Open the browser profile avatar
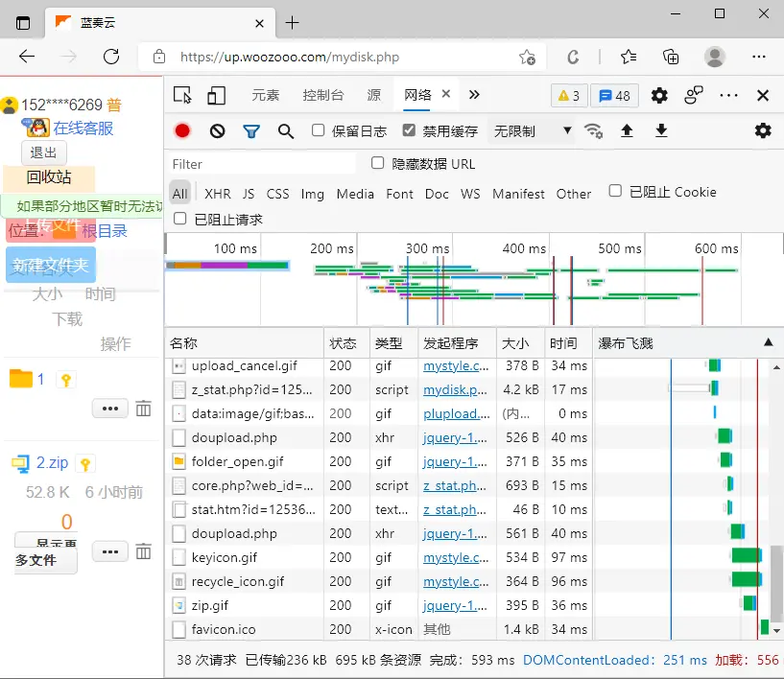Image resolution: width=784 pixels, height=679 pixels. (715, 57)
